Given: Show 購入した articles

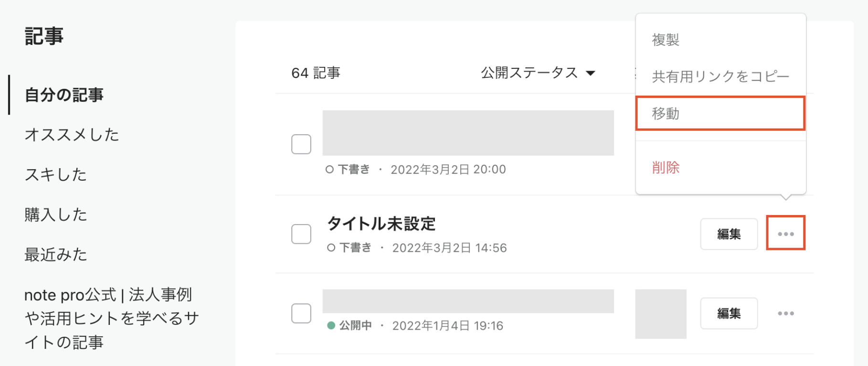Looking at the screenshot, I should (55, 215).
